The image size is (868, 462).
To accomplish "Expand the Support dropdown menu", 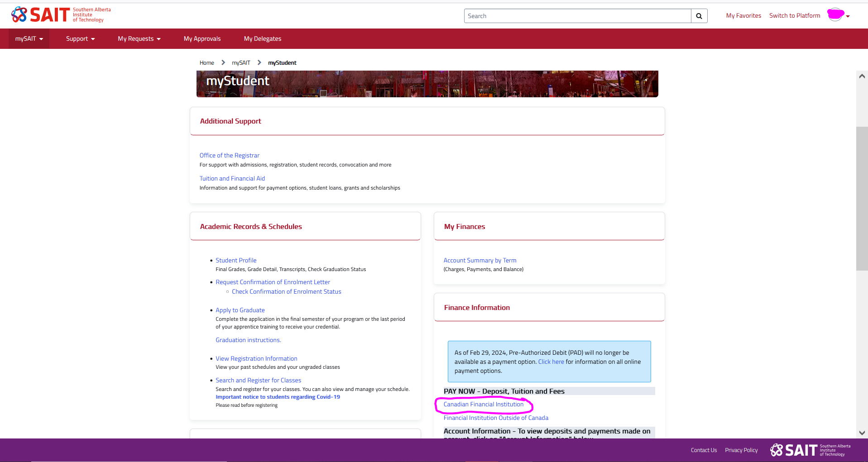I will point(81,39).
